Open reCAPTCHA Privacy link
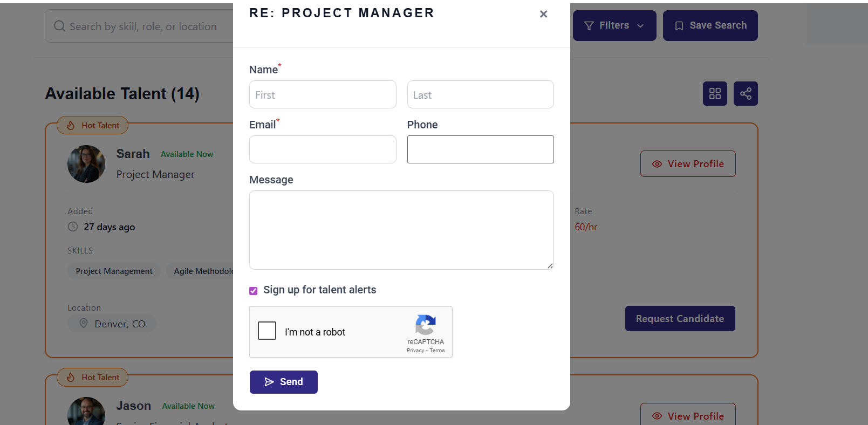Screen dimensions: 868x425 coord(415,351)
